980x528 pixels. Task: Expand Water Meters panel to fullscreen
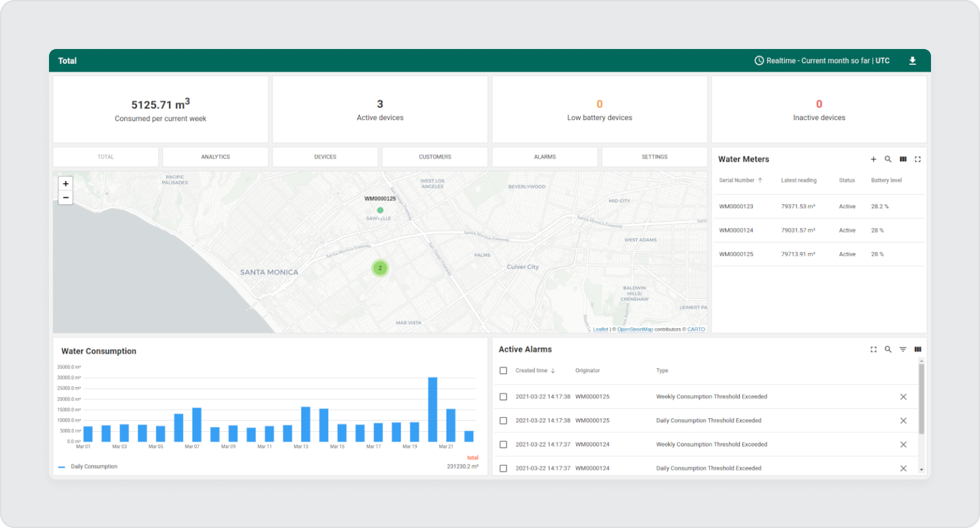tap(918, 159)
